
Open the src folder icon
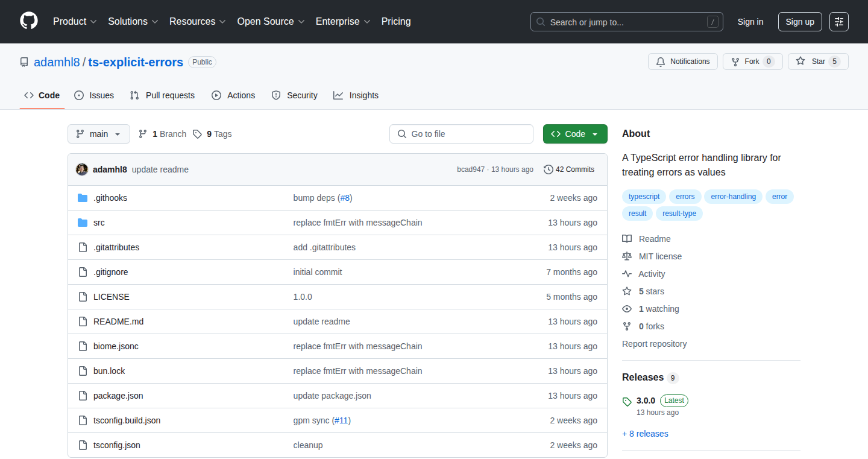coord(83,223)
